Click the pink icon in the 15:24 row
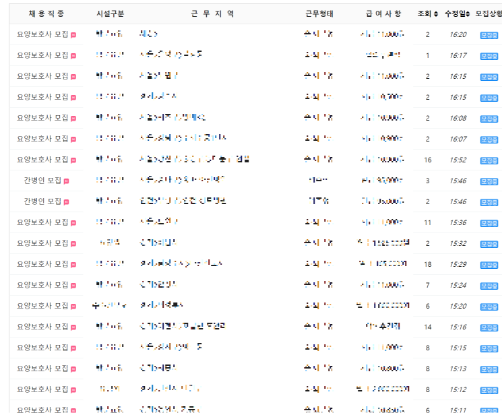502x419 pixels. click(x=73, y=286)
